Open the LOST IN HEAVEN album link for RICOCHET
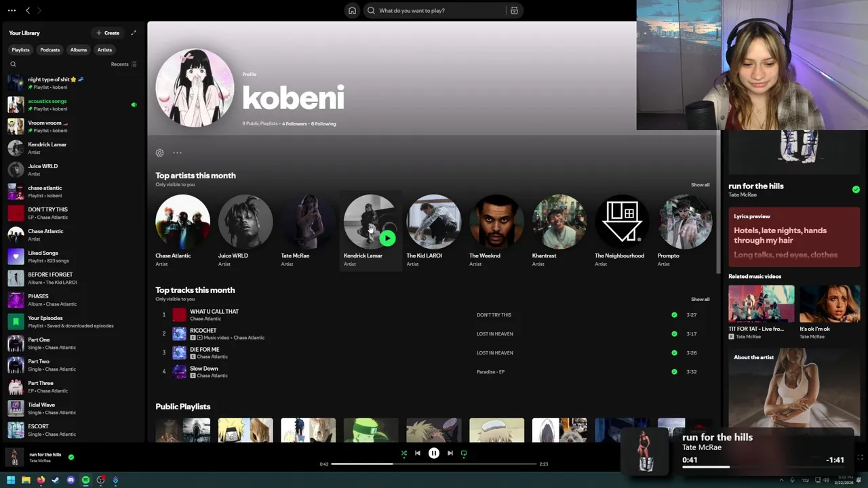Image resolution: width=868 pixels, height=488 pixels. (495, 333)
